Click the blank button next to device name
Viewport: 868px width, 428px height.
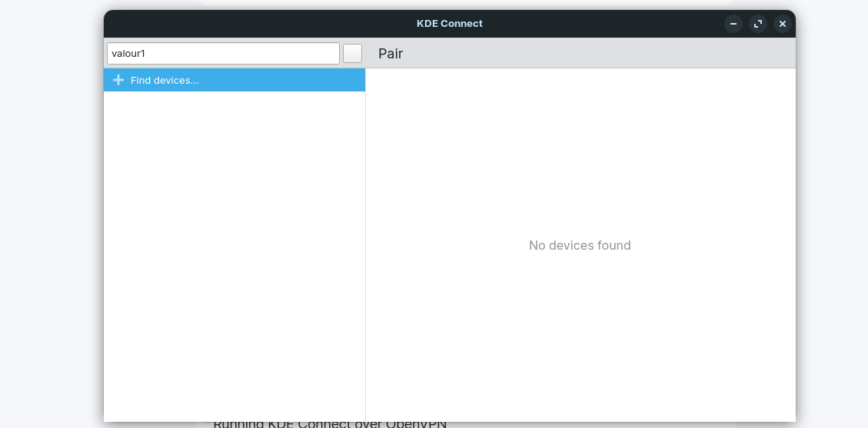(353, 54)
